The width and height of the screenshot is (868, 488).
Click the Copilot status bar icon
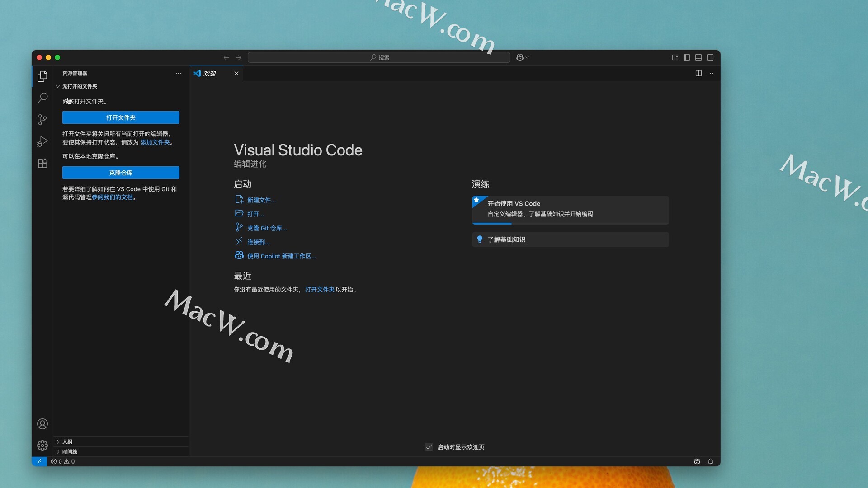(x=697, y=461)
